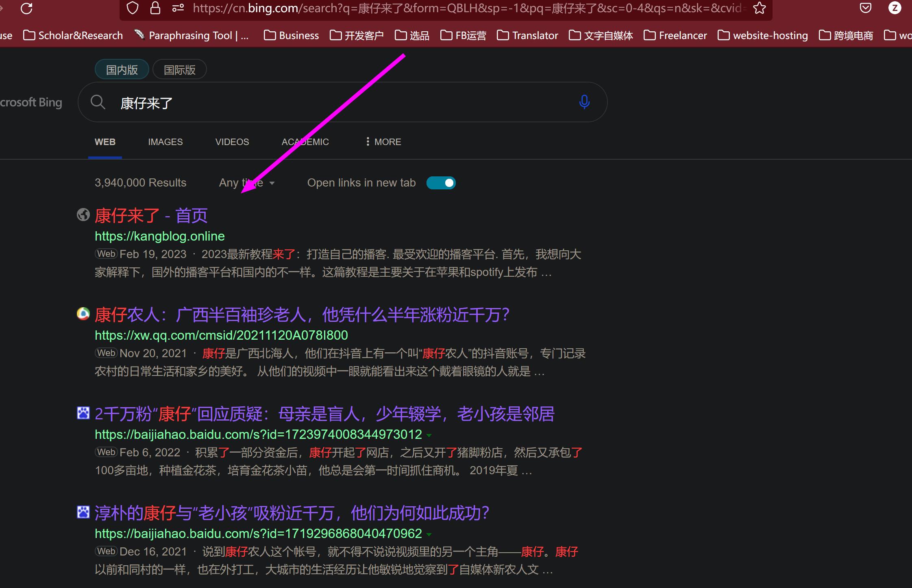The height and width of the screenshot is (588, 912).
Task: Open the 选品 bookmark folder
Action: point(412,36)
